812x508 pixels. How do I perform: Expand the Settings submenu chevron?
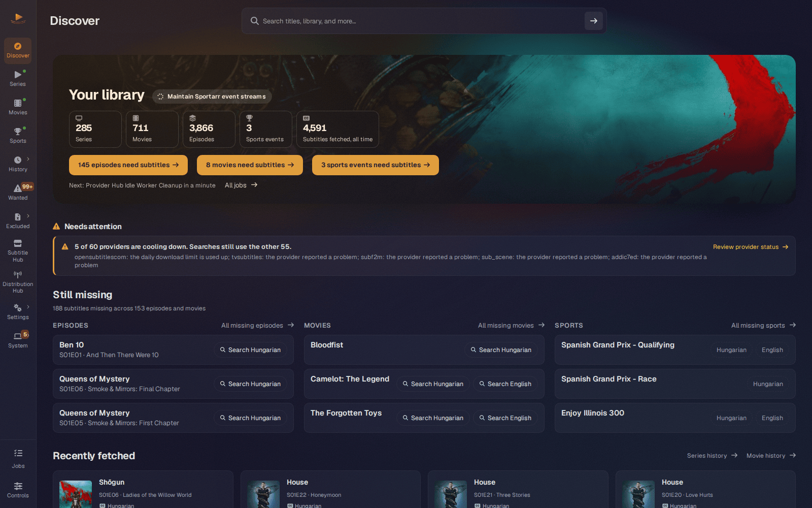tap(28, 307)
